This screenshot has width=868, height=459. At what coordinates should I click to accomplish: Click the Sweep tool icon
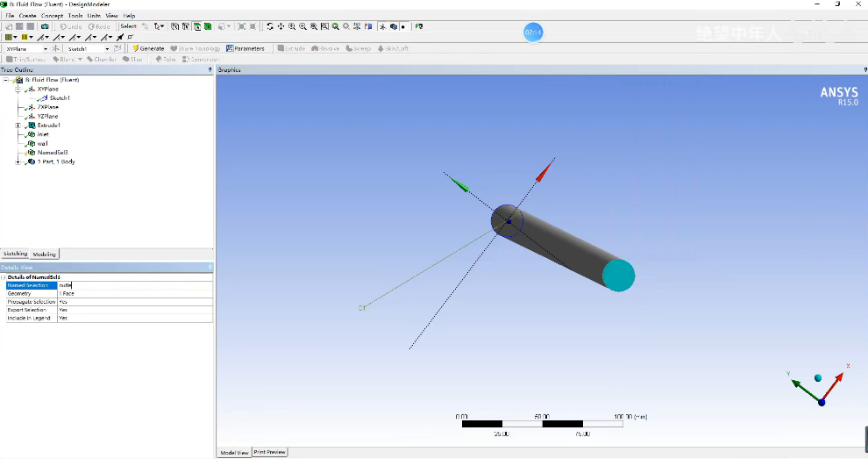359,49
